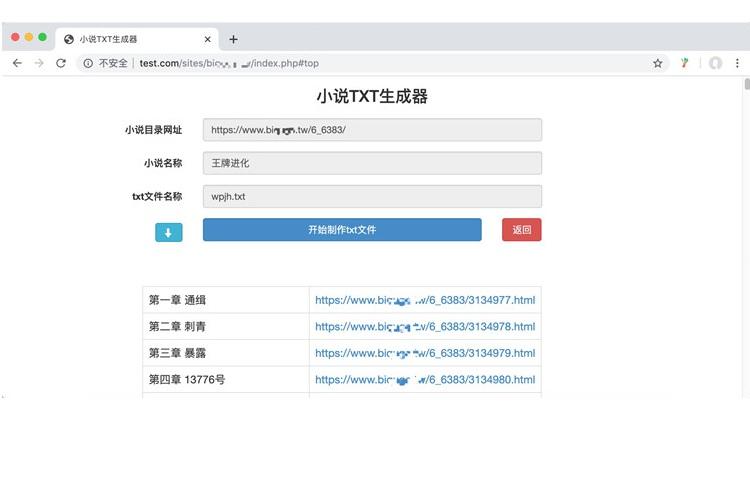Viewport: 750px width, 487px height.
Task: Click the browser back arrow
Action: click(16, 63)
